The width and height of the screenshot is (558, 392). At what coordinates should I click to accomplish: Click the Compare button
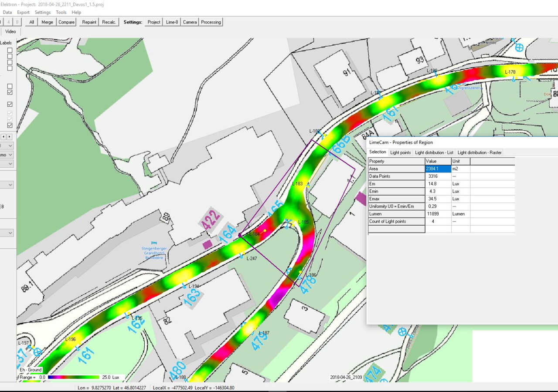(67, 22)
